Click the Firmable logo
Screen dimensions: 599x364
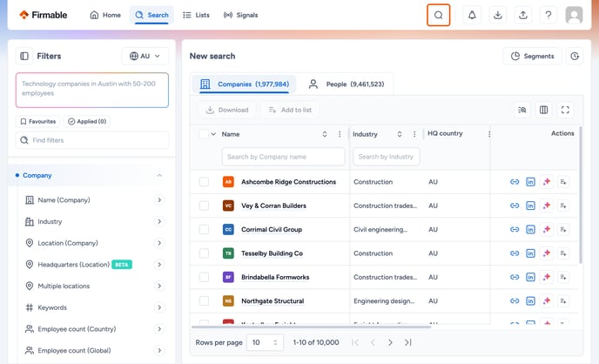tap(44, 15)
